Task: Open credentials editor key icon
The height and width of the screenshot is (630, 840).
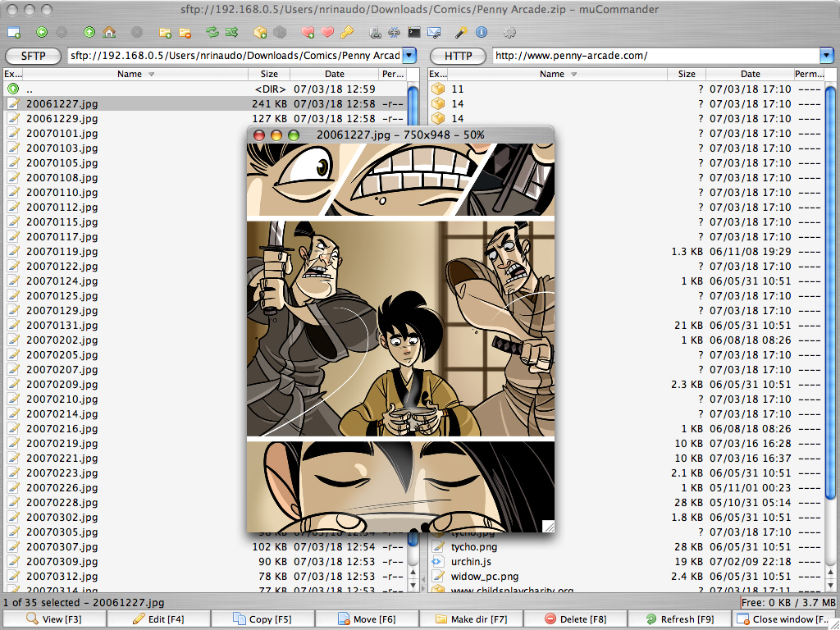Action: pos(347,33)
